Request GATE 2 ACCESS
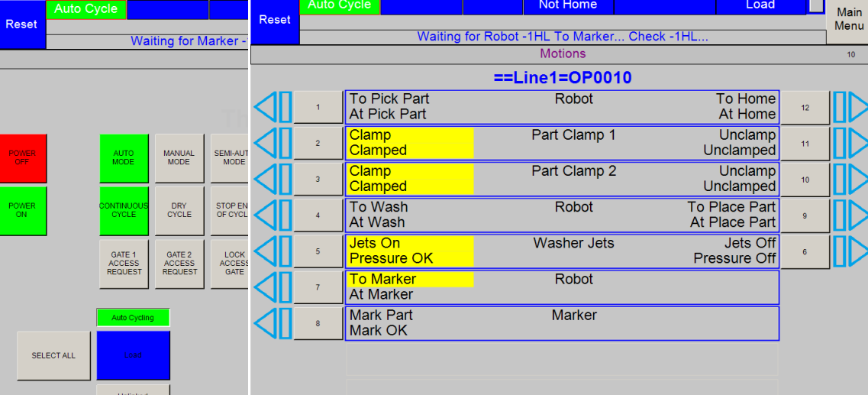The height and width of the screenshot is (395, 868). 179,264
